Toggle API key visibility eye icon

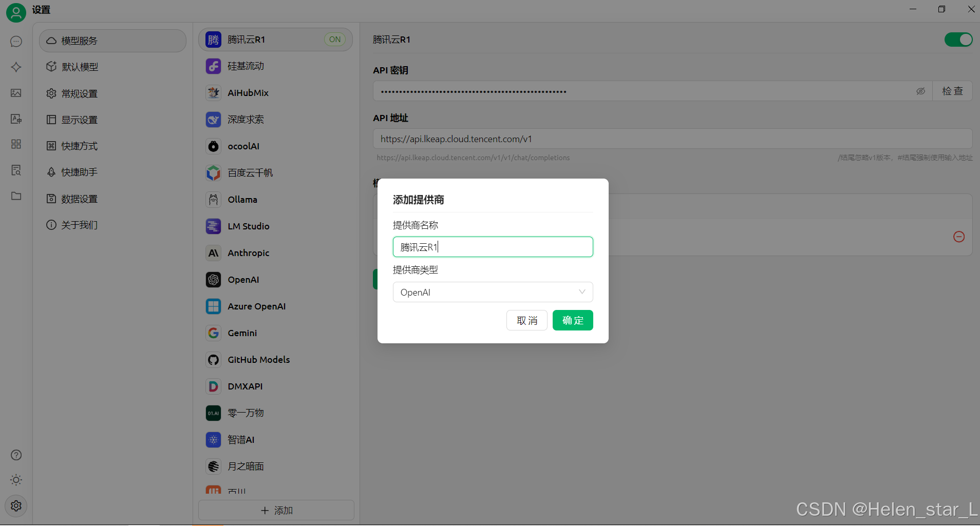coord(920,91)
